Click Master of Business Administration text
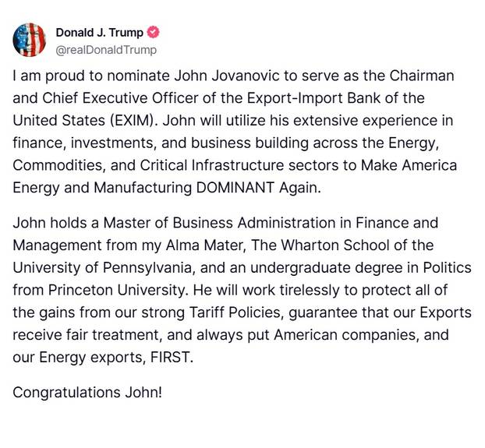Viewport: 485px width, 448px height. click(219, 223)
